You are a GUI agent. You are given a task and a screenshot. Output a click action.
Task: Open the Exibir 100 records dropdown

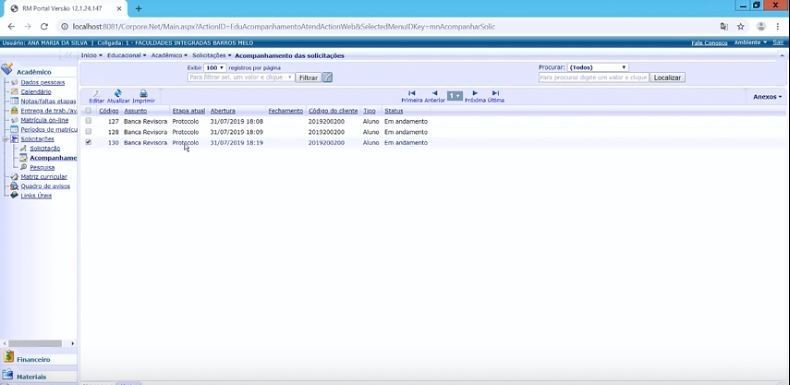(215, 68)
